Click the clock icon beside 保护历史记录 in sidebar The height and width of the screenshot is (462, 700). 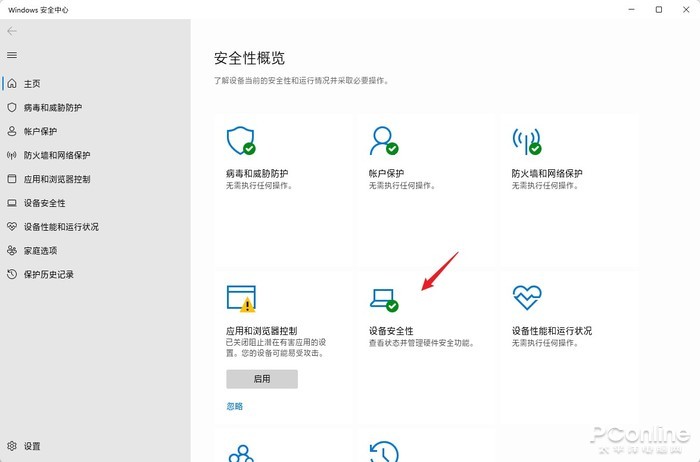tap(12, 274)
